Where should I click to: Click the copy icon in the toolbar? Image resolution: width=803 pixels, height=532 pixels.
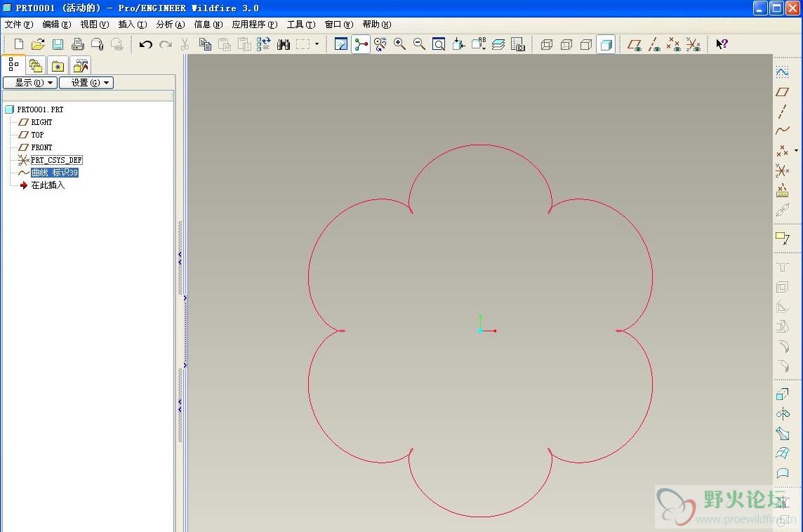pos(205,44)
